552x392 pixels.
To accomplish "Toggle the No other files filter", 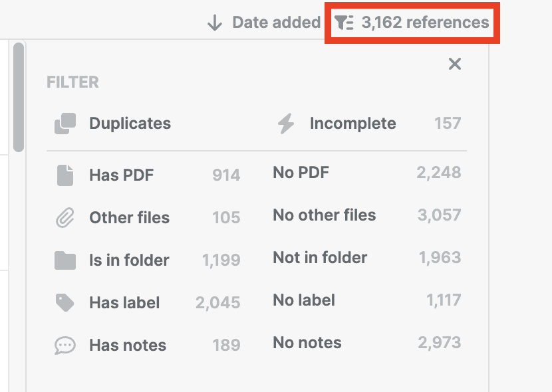I will 324,215.
